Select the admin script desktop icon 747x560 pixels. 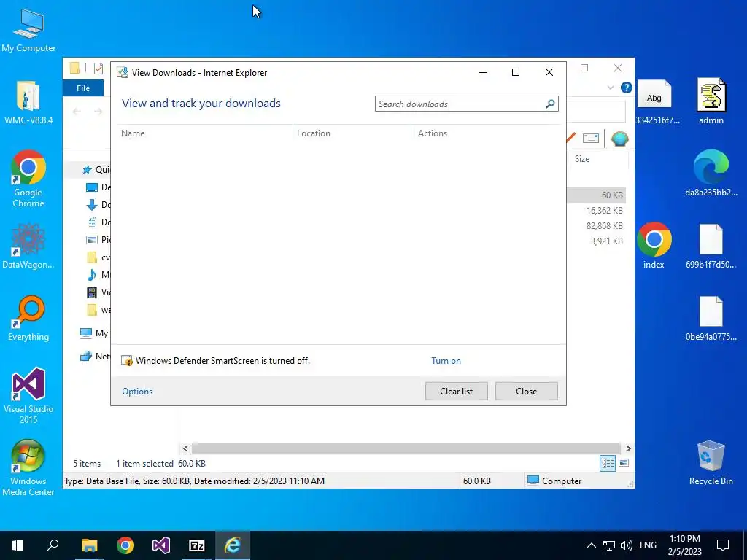(x=711, y=102)
